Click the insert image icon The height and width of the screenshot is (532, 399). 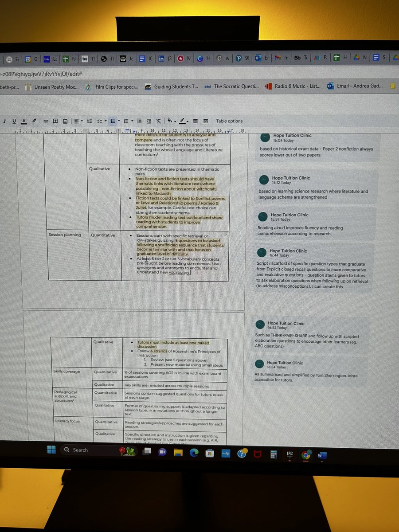[65, 121]
